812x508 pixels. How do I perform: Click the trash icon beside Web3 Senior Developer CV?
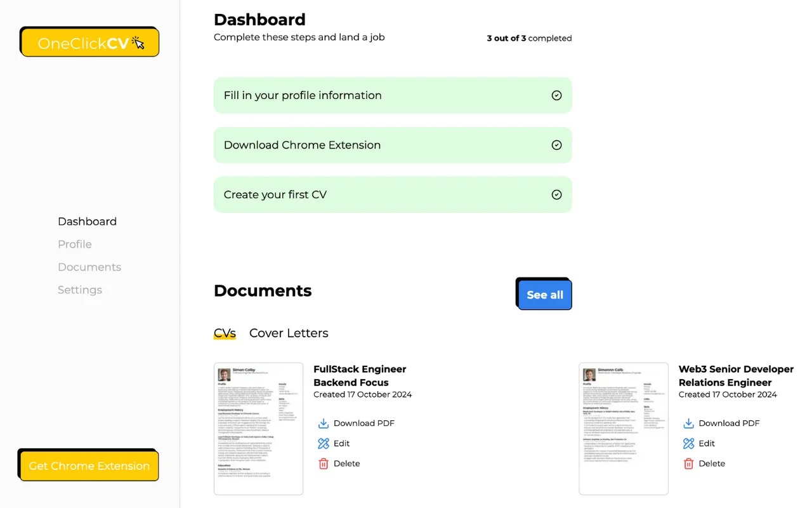point(688,464)
